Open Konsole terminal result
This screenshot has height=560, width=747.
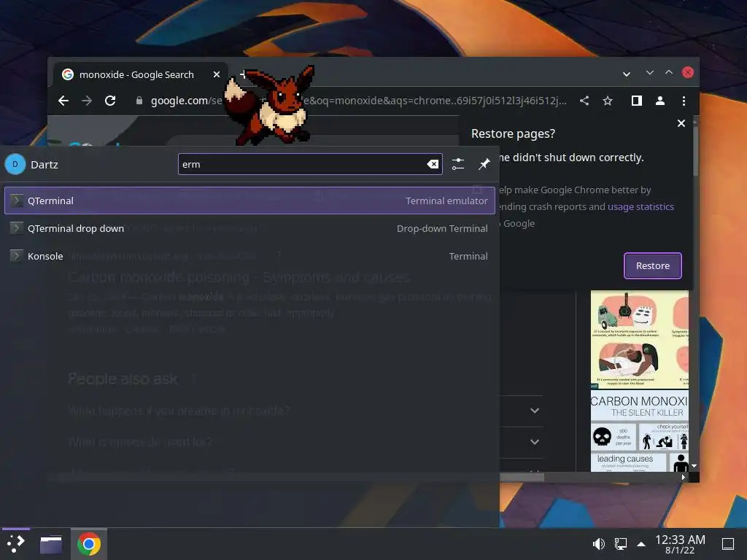(x=249, y=256)
